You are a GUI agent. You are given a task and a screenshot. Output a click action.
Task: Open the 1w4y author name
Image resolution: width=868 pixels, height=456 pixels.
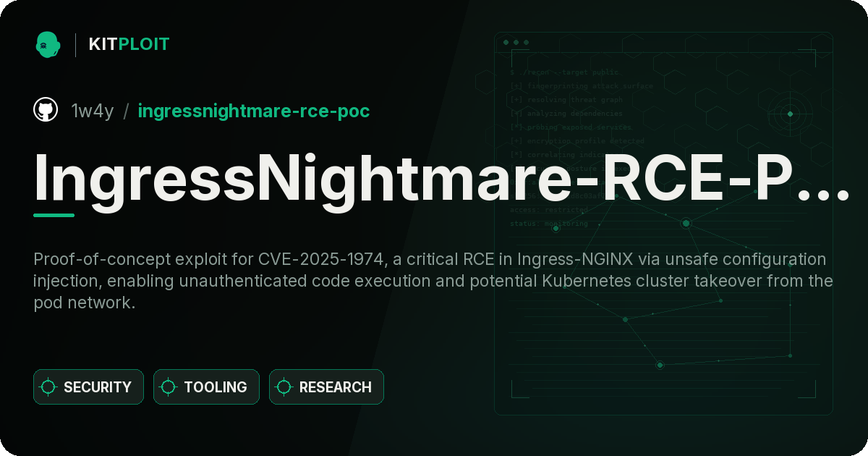click(92, 111)
